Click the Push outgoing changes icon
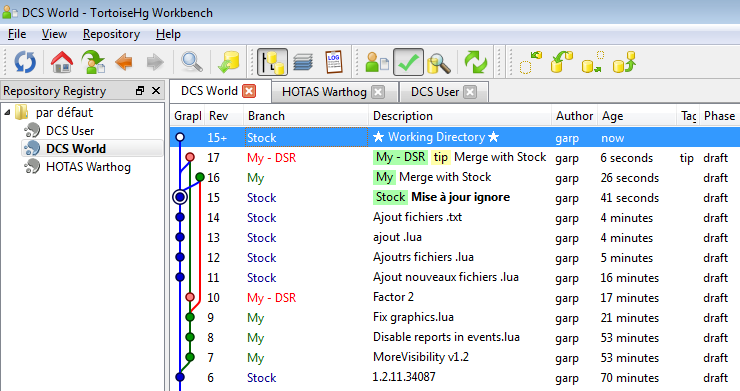 [624, 62]
